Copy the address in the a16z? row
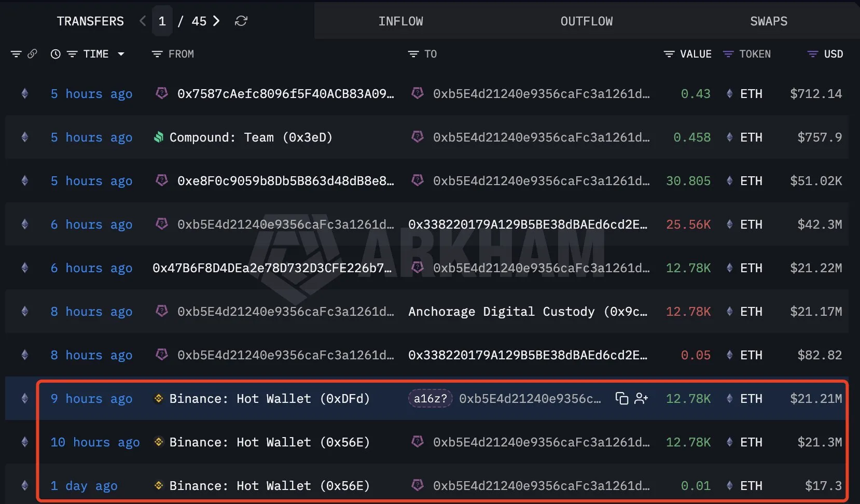 621,398
